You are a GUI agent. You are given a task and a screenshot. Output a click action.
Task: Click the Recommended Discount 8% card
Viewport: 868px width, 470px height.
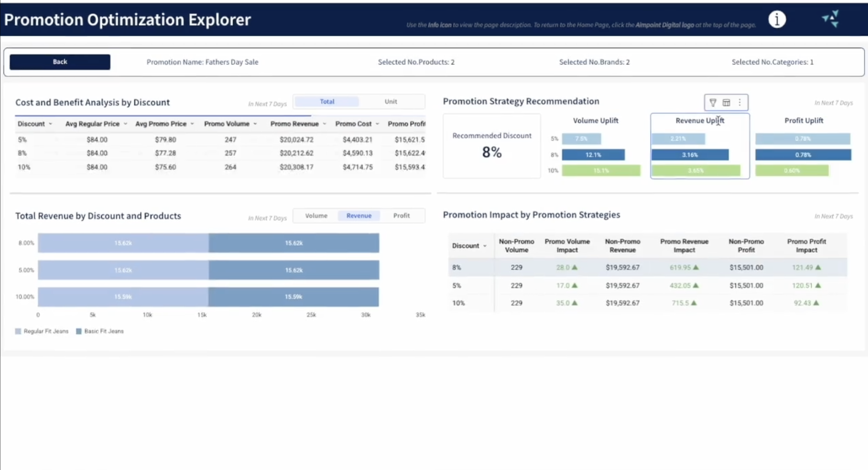(x=492, y=146)
